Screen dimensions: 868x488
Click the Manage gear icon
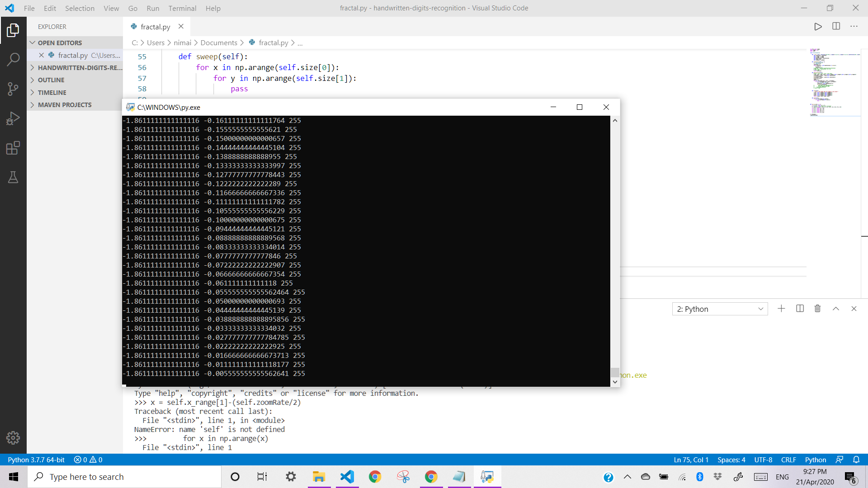pos(13,437)
